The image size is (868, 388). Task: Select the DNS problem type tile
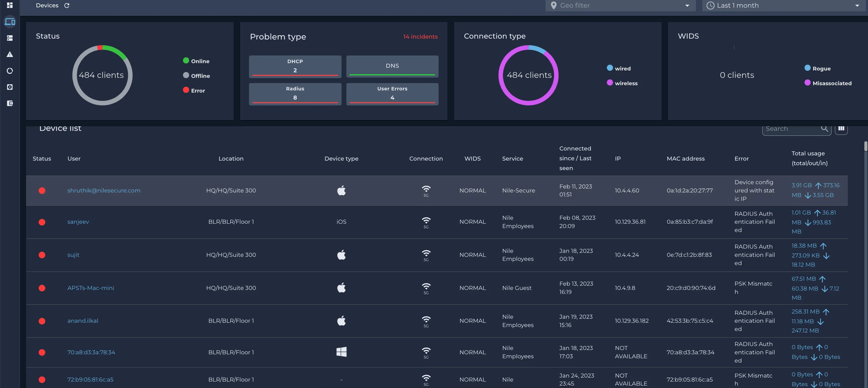click(392, 67)
